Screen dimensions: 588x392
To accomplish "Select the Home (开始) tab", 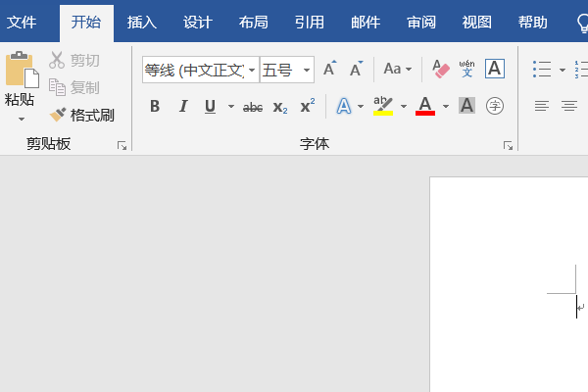I will (86, 23).
